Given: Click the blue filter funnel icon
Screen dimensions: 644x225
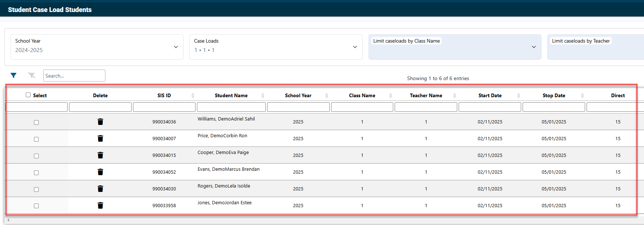Looking at the screenshot, I should click(x=13, y=75).
